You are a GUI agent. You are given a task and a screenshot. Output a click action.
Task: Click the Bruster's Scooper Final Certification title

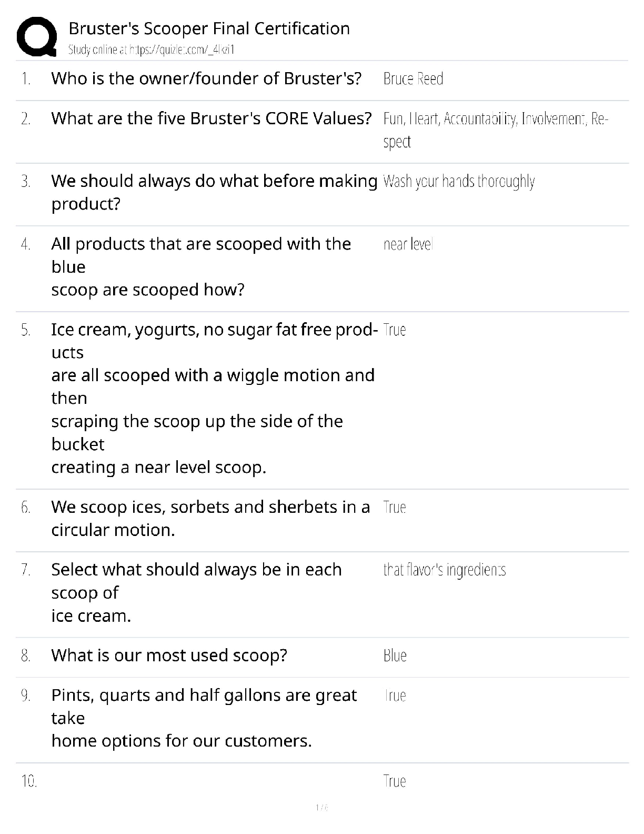click(x=209, y=28)
